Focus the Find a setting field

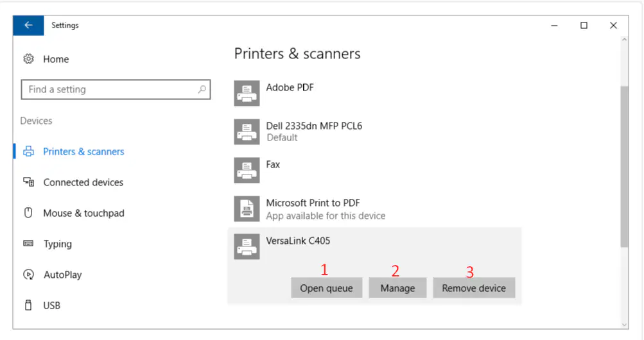point(116,89)
